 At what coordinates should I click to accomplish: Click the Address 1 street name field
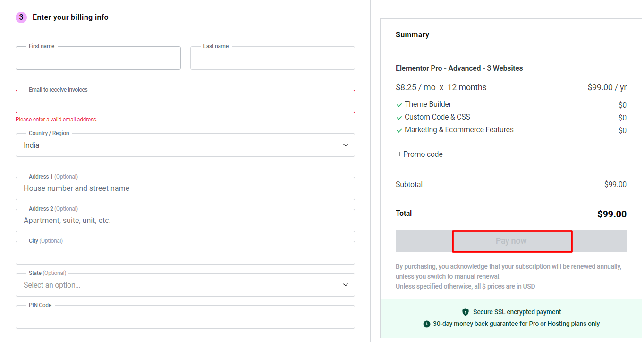pos(185,188)
